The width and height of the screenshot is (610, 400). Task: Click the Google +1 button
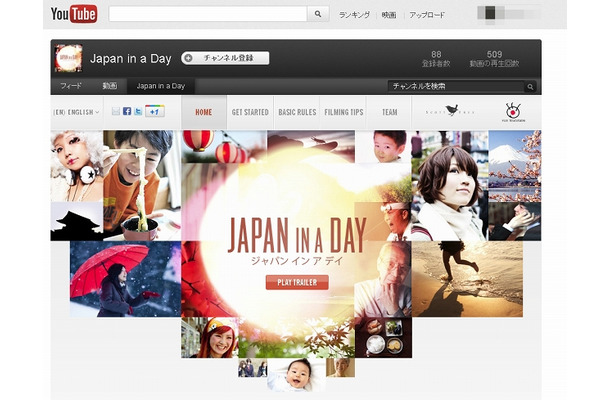155,111
